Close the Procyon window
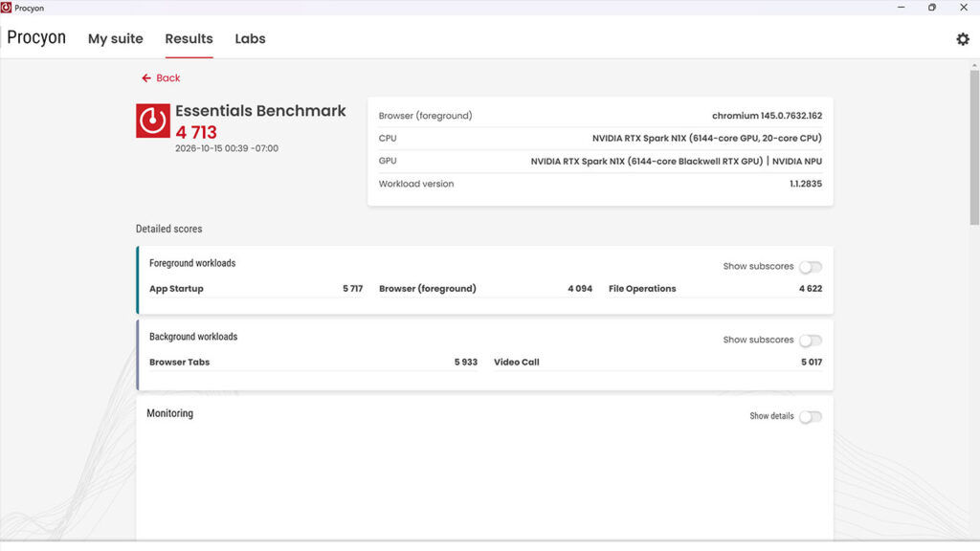 [963, 8]
